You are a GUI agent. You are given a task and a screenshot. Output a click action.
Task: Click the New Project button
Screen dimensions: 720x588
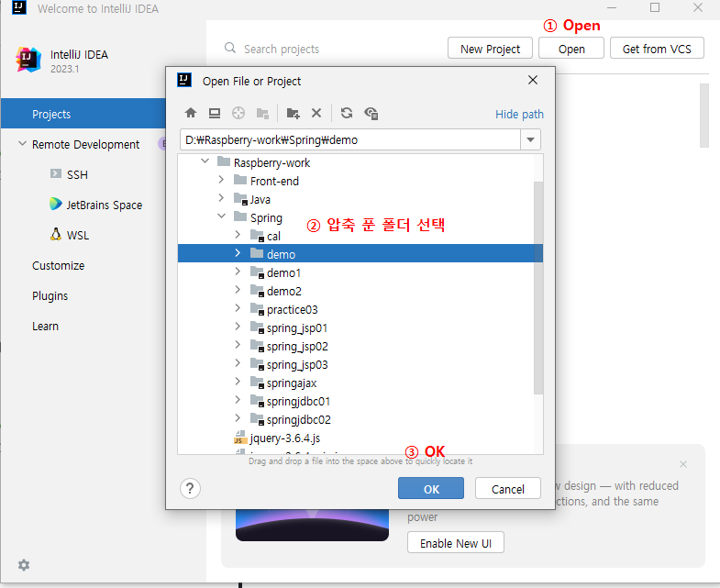coord(490,49)
